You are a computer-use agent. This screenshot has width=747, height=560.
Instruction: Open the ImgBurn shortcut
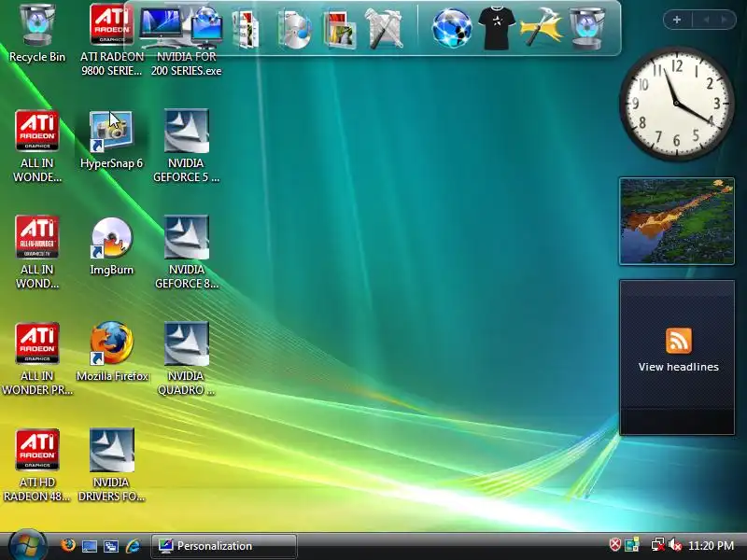tap(111, 245)
